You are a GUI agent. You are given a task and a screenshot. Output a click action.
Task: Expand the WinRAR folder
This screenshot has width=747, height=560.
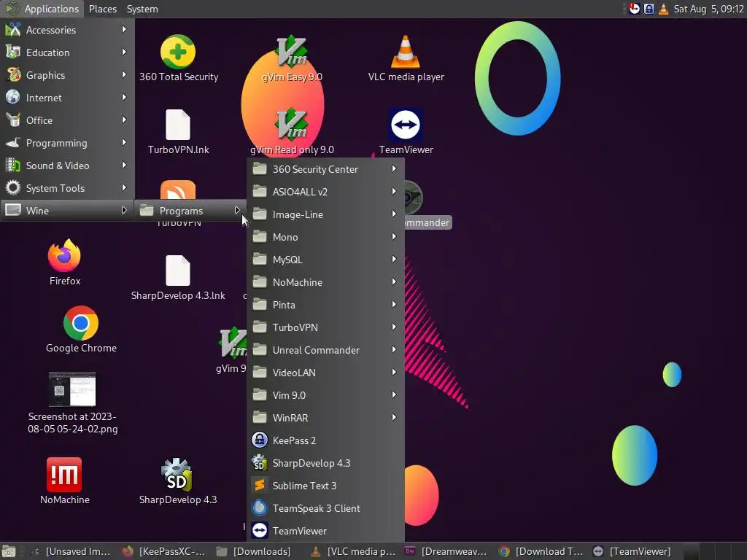325,418
